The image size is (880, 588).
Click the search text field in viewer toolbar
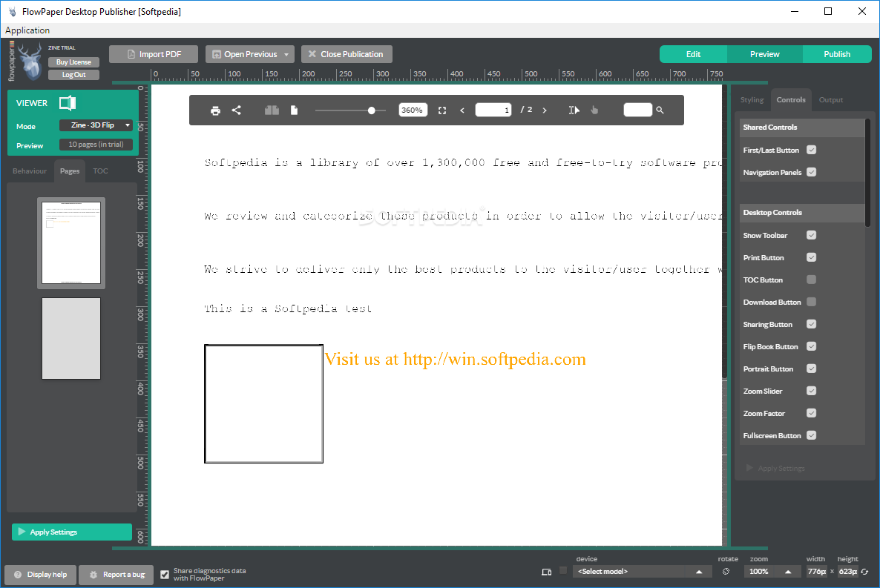click(638, 110)
